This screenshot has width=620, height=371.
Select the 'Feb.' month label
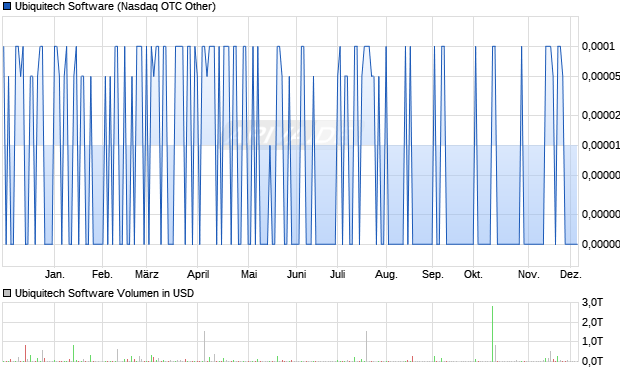(x=102, y=274)
